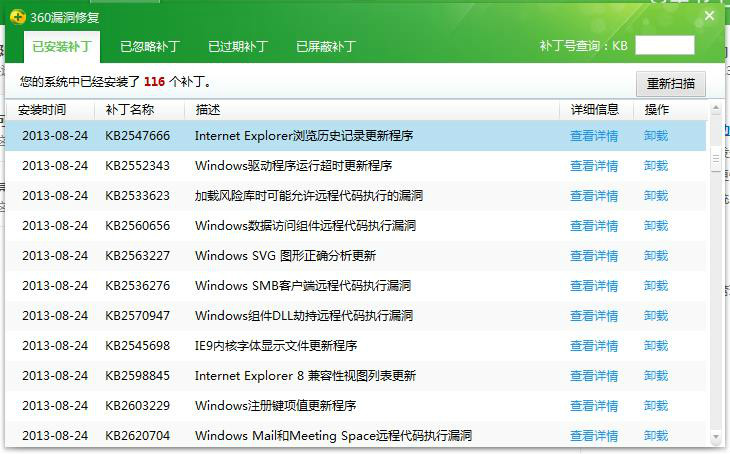Image resolution: width=730 pixels, height=454 pixels.
Task: Click the vertical scrollbar thumb
Action: (x=716, y=158)
